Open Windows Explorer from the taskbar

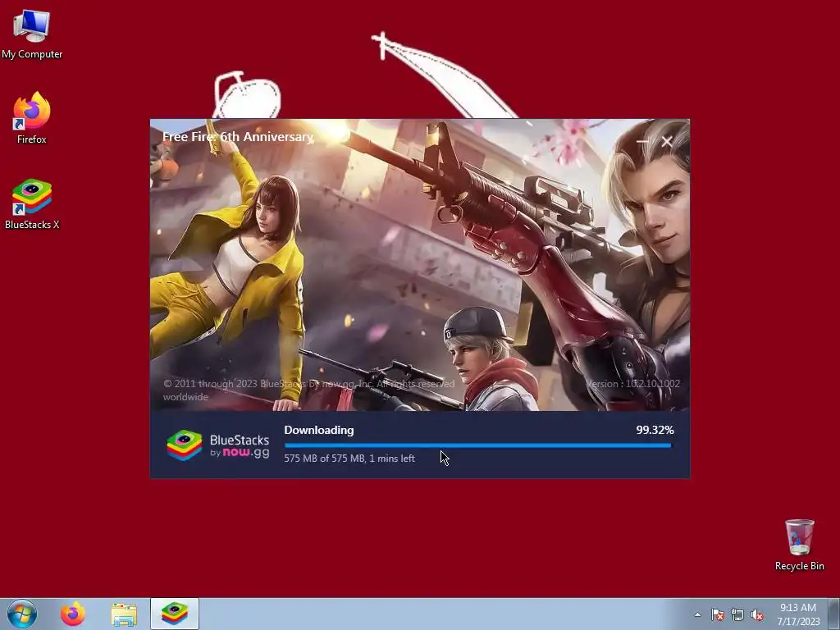(124, 614)
